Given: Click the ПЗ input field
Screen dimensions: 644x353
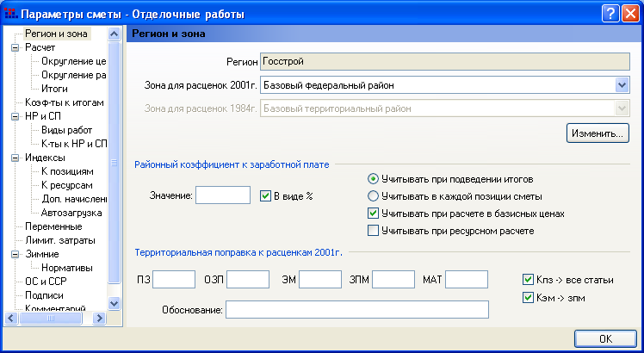Looking at the screenshot, I should tap(174, 280).
